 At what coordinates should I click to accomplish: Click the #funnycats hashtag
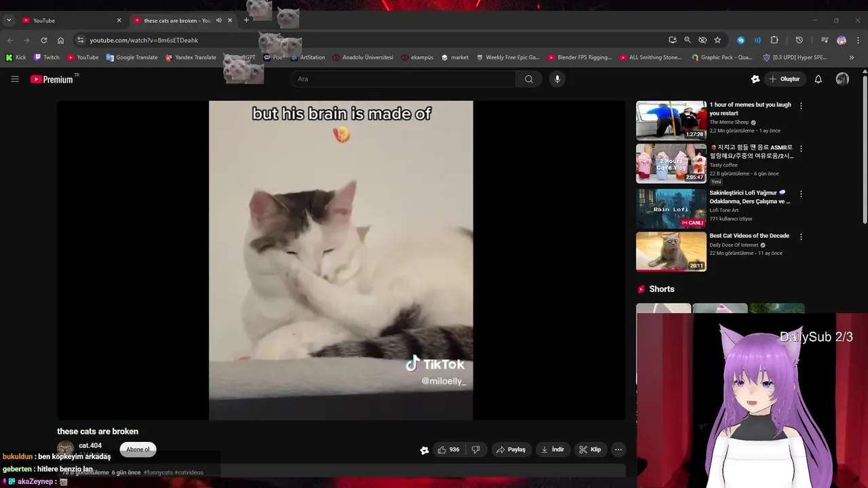tap(158, 472)
